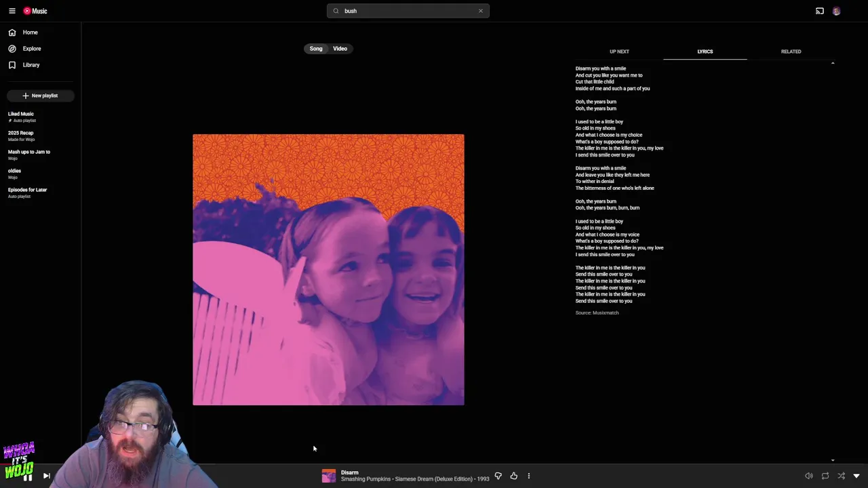
Task: Collapse the player page with arrow
Action: (856, 476)
